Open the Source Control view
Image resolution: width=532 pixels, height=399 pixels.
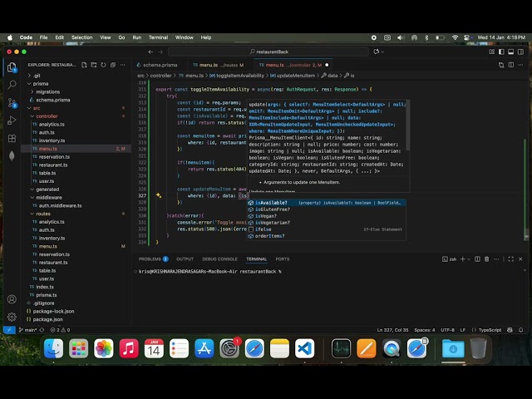12,102
